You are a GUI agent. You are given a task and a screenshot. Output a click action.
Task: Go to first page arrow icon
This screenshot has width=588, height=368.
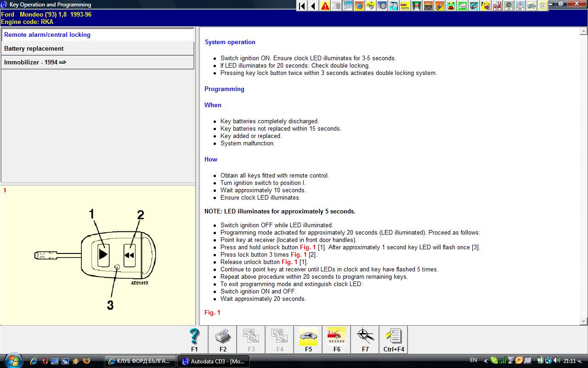pyautogui.click(x=302, y=6)
